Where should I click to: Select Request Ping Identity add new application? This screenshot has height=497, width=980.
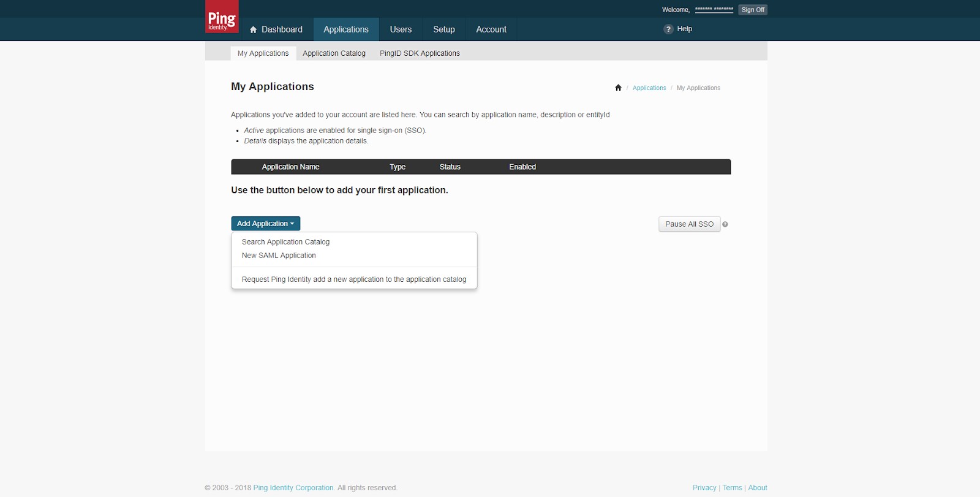pyautogui.click(x=353, y=279)
